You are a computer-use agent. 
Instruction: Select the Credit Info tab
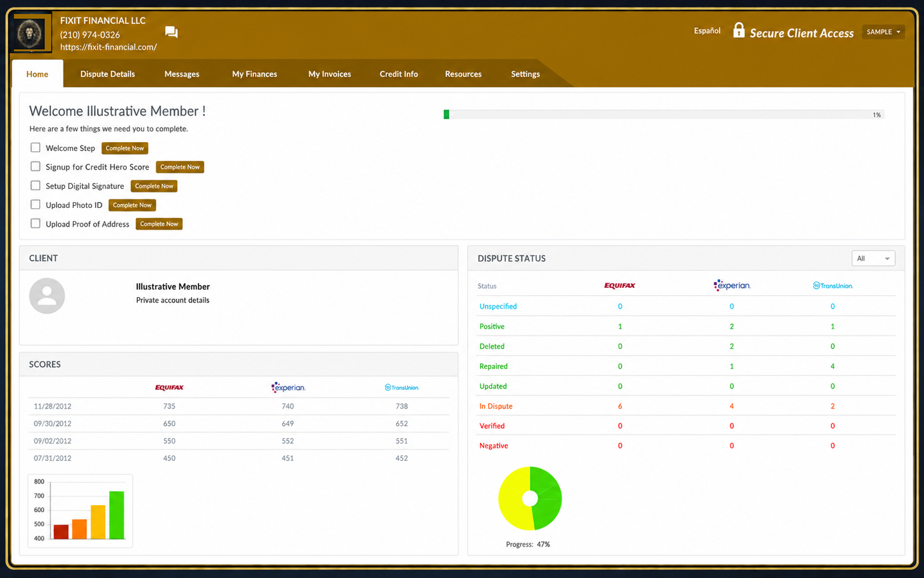pos(399,74)
